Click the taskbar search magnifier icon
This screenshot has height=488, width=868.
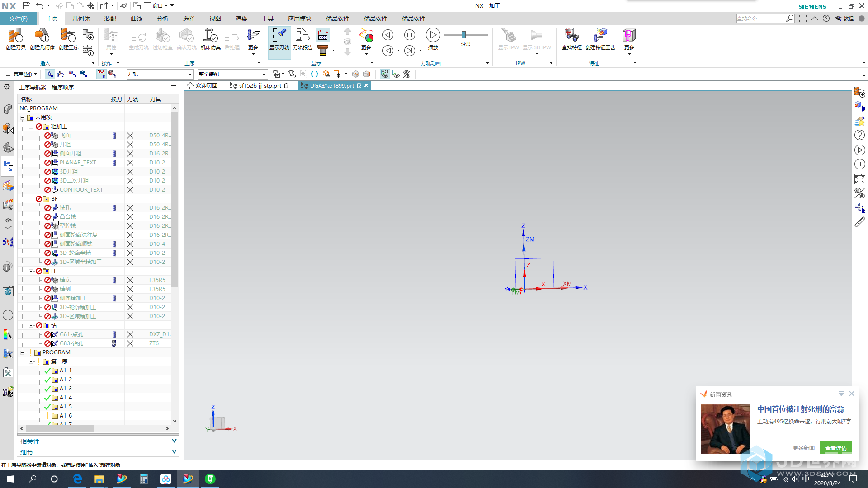33,479
